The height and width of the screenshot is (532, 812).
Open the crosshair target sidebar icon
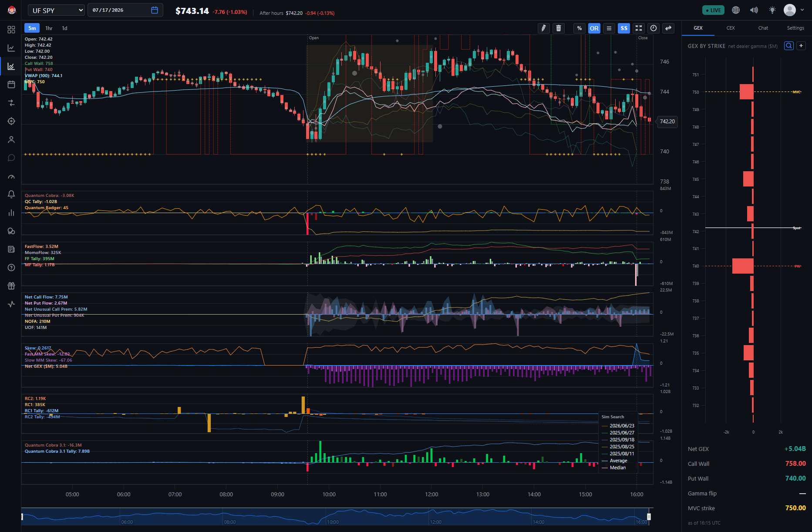11,121
